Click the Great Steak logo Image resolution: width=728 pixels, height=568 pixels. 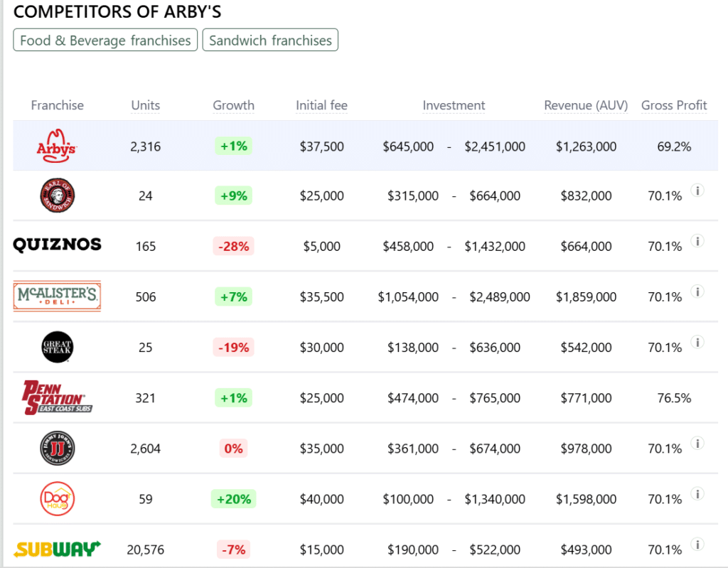click(x=57, y=347)
